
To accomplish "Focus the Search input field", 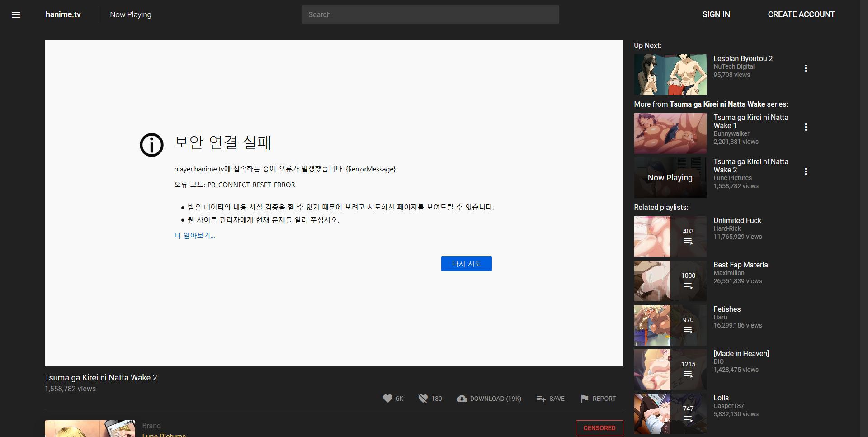I will (x=430, y=14).
